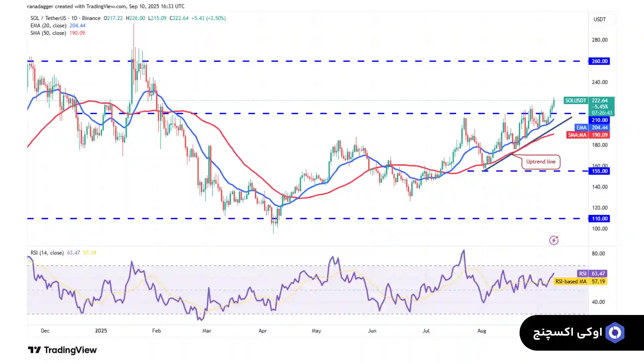Select the 110.00 price line label

pos(599,219)
